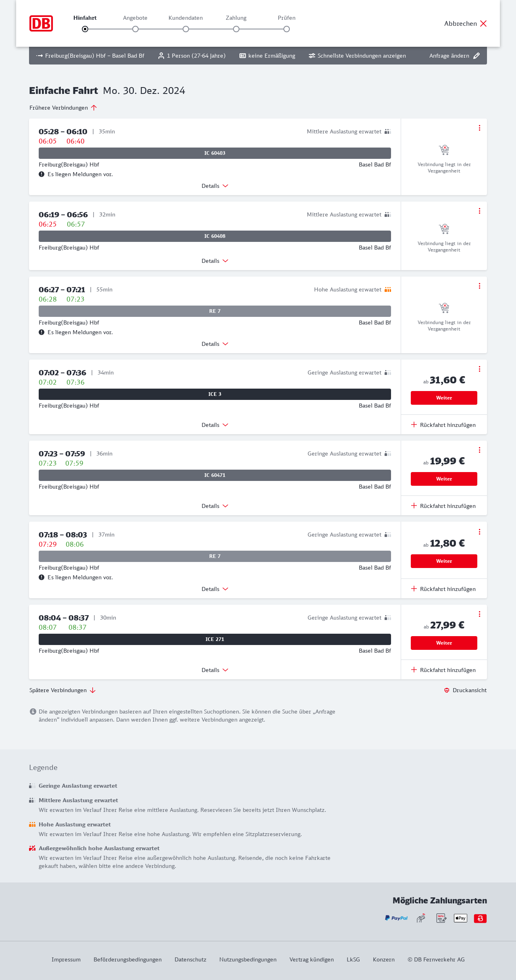This screenshot has height=980, width=516.
Task: Add return trip for IC 60471
Action: [x=443, y=506]
